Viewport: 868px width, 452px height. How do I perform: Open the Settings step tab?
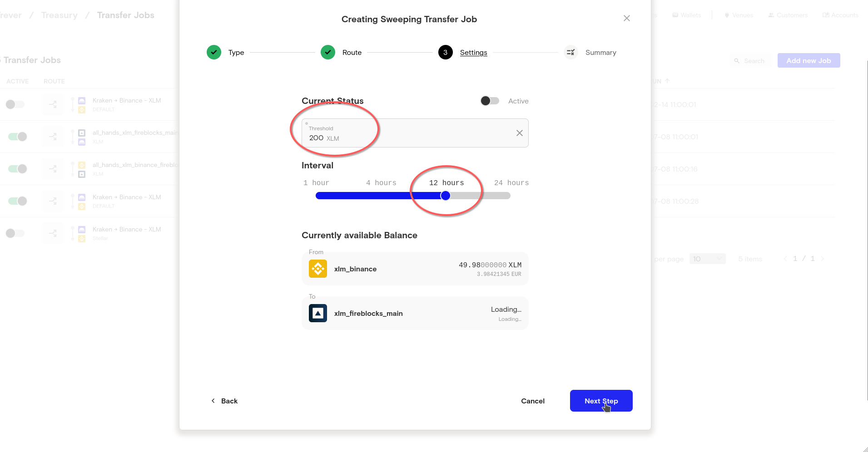(473, 53)
